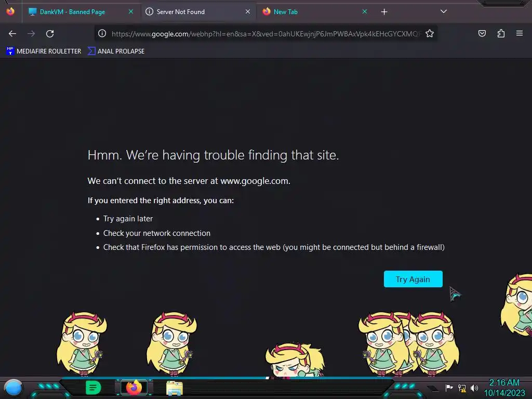Open the Firefox application menu
Image resolution: width=532 pixels, height=399 pixels.
[x=520, y=33]
